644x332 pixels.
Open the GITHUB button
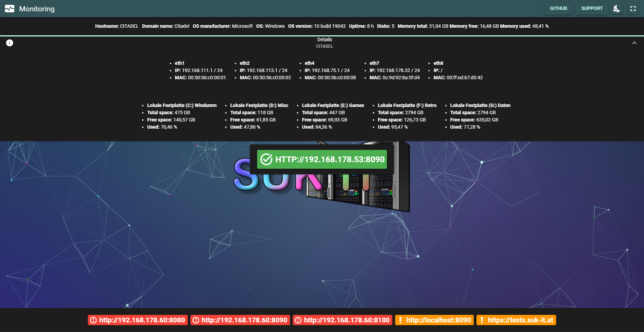click(x=559, y=9)
